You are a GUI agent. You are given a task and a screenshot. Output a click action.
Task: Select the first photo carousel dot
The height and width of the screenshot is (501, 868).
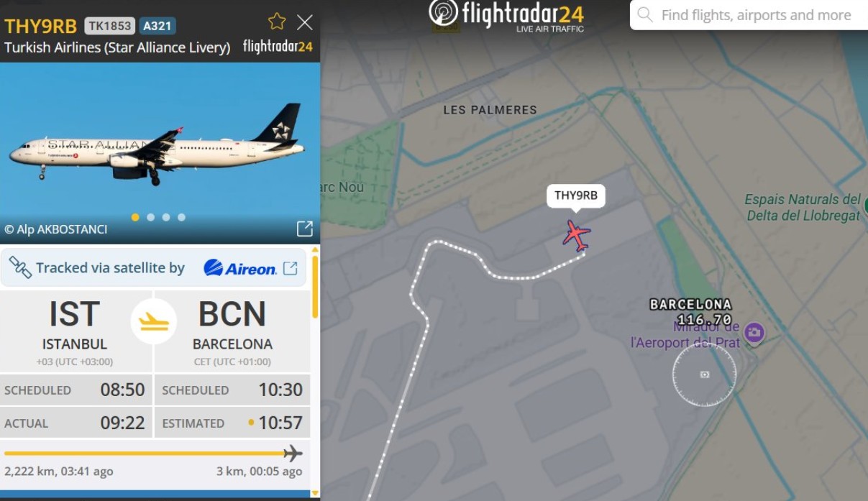coord(135,217)
